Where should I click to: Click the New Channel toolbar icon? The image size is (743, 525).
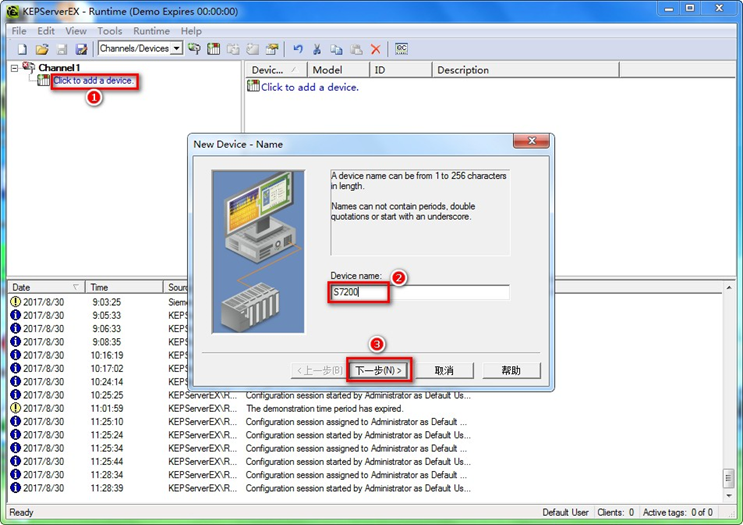[194, 49]
